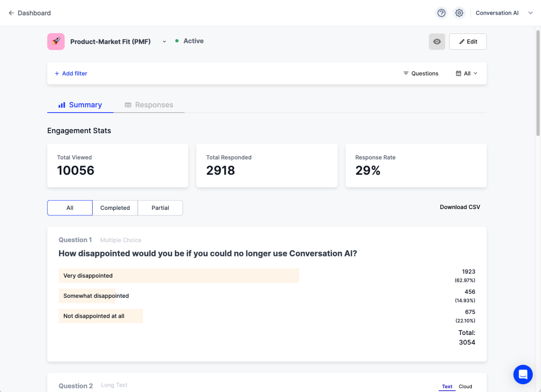Open the chat support bubble icon
This screenshot has width=541, height=392.
tap(523, 375)
